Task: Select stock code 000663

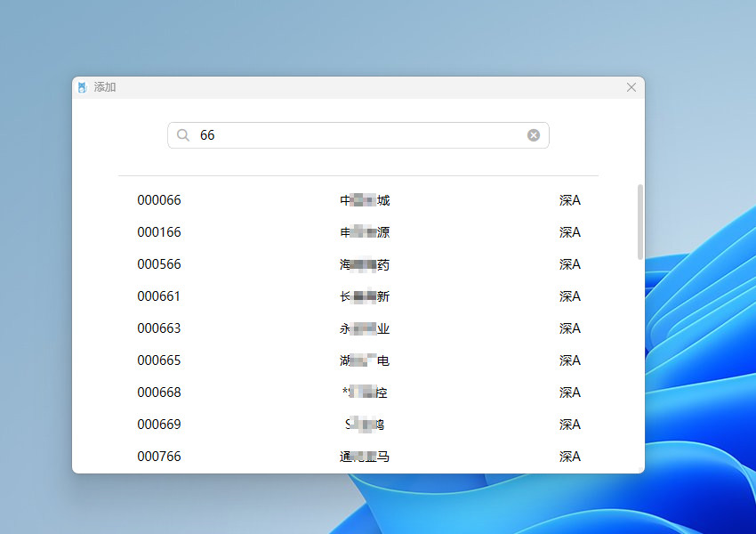Action: coord(159,328)
